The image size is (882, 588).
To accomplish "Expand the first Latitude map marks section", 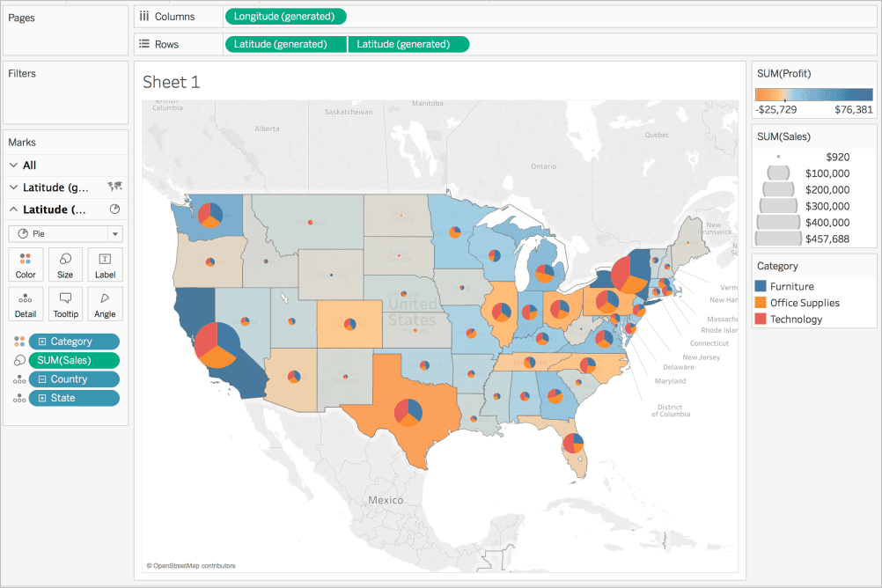I will pyautogui.click(x=13, y=187).
